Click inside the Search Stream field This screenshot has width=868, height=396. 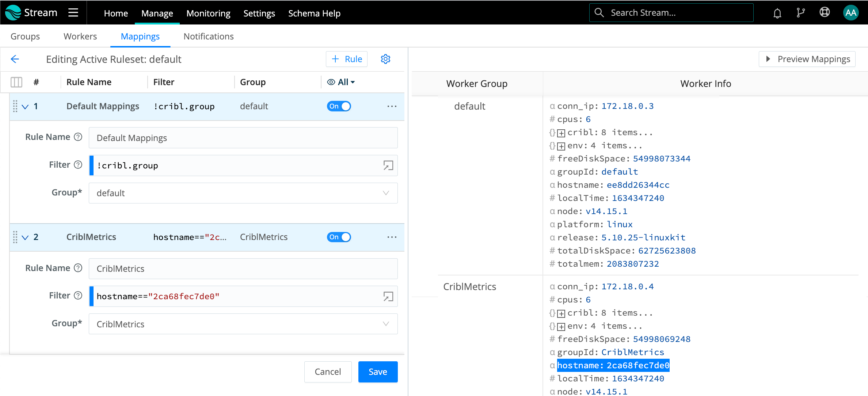(671, 12)
